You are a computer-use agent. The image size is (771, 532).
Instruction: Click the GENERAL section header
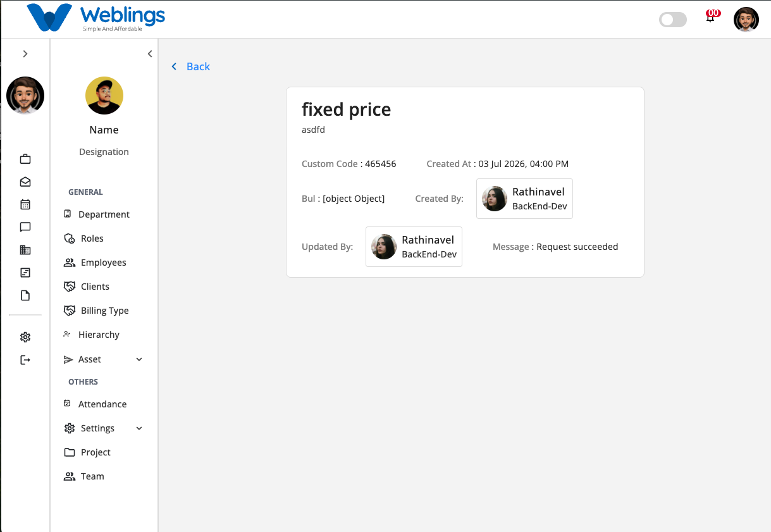(x=85, y=192)
